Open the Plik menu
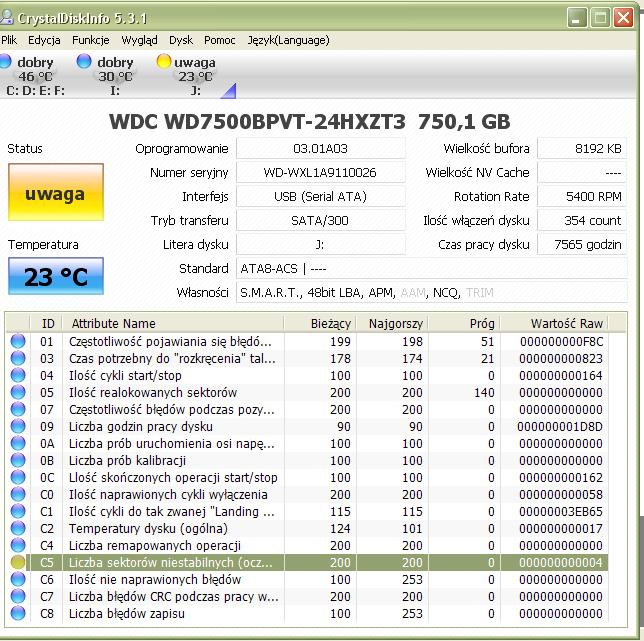This screenshot has width=644, height=641. click(9, 40)
